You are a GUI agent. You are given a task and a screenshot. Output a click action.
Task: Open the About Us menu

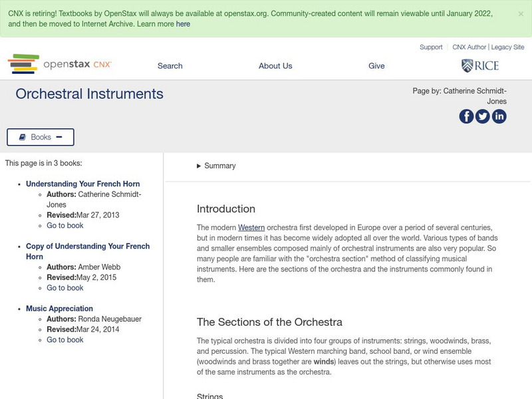tap(275, 66)
